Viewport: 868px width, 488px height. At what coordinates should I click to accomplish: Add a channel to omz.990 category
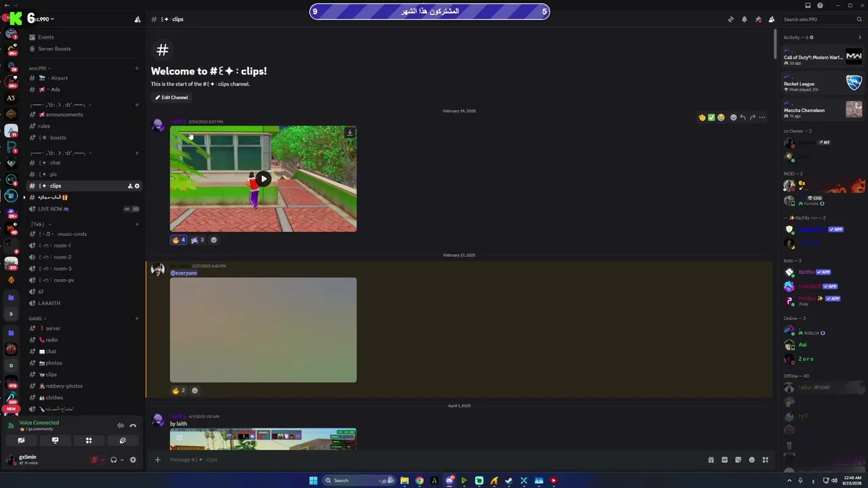click(x=137, y=68)
